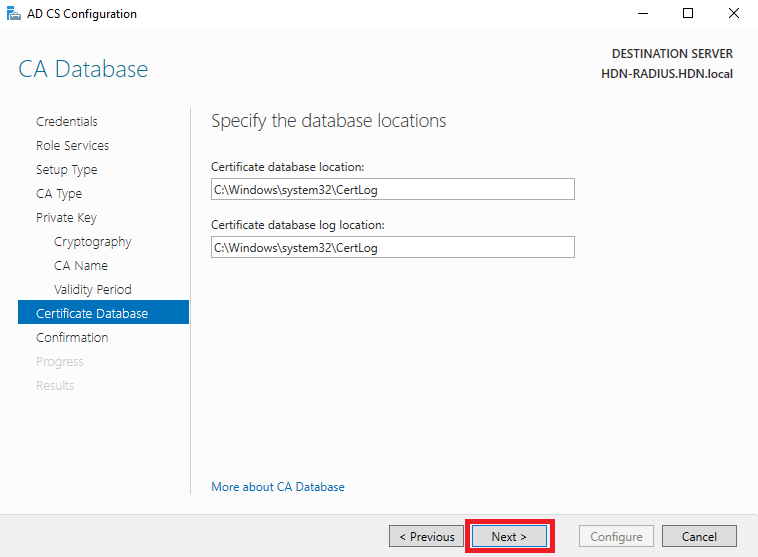Go to the Confirmation step
This screenshot has height=557, width=758.
tap(72, 337)
